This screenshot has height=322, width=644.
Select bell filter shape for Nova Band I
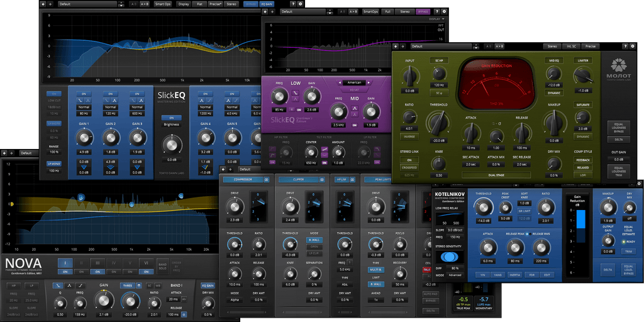tap(69, 286)
